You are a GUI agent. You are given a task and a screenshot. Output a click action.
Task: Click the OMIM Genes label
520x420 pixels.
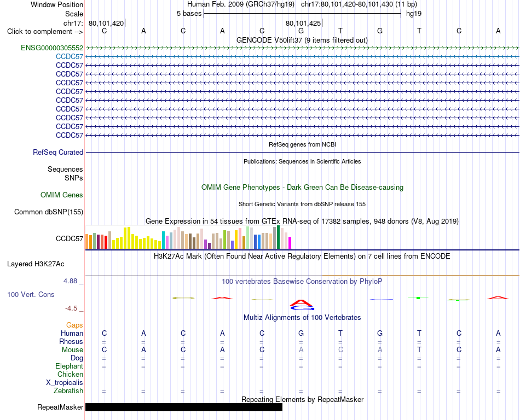tap(62, 195)
